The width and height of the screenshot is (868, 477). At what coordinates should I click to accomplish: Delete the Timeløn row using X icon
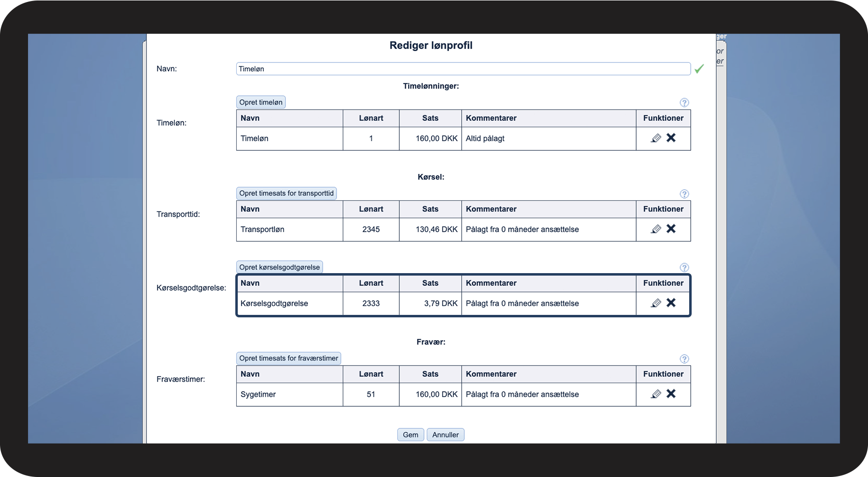tap(671, 138)
